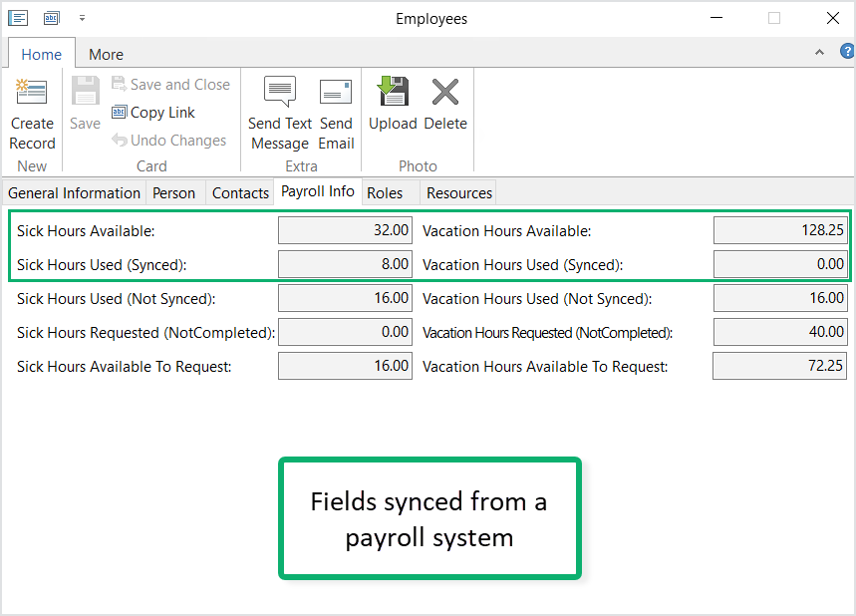
Task: Click Vacation Hours Requested (NotCompleted) field
Action: pos(780,332)
